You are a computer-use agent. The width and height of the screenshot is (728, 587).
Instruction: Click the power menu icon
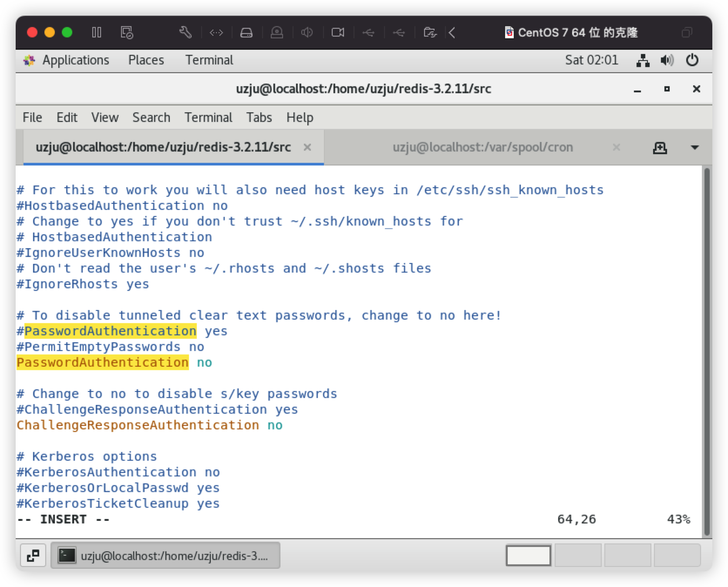click(x=692, y=60)
